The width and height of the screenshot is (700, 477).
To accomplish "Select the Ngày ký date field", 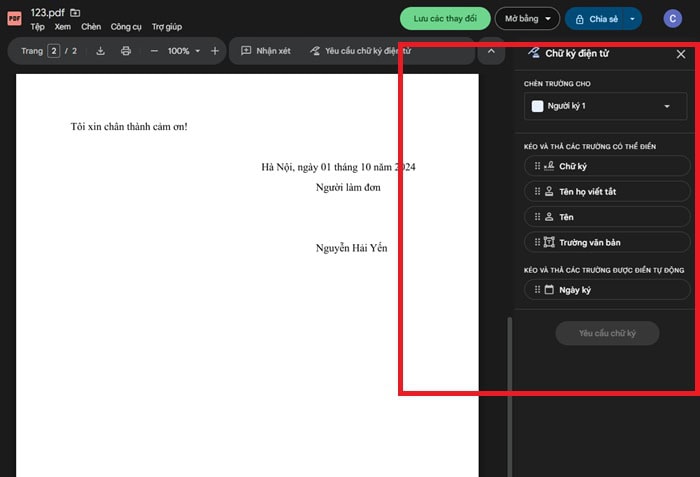I will click(606, 290).
